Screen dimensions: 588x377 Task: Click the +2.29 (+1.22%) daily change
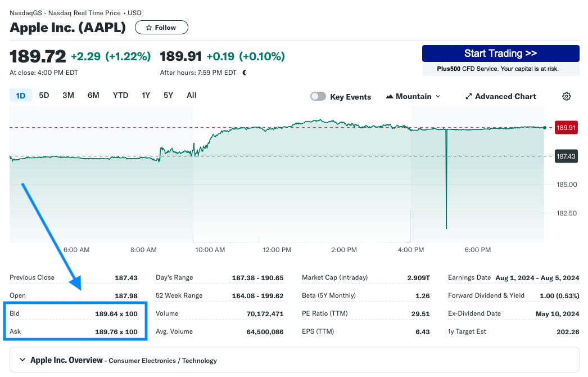point(111,56)
